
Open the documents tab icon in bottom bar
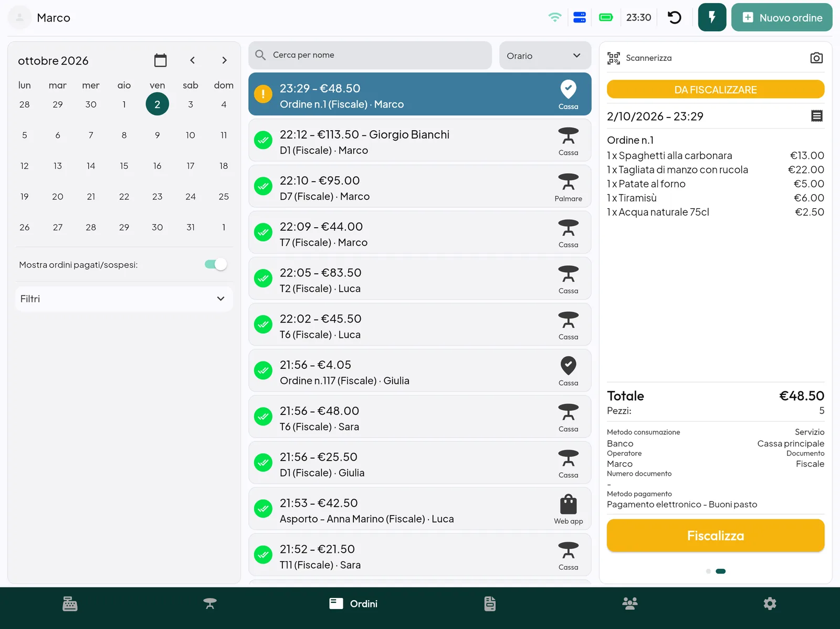(x=490, y=604)
